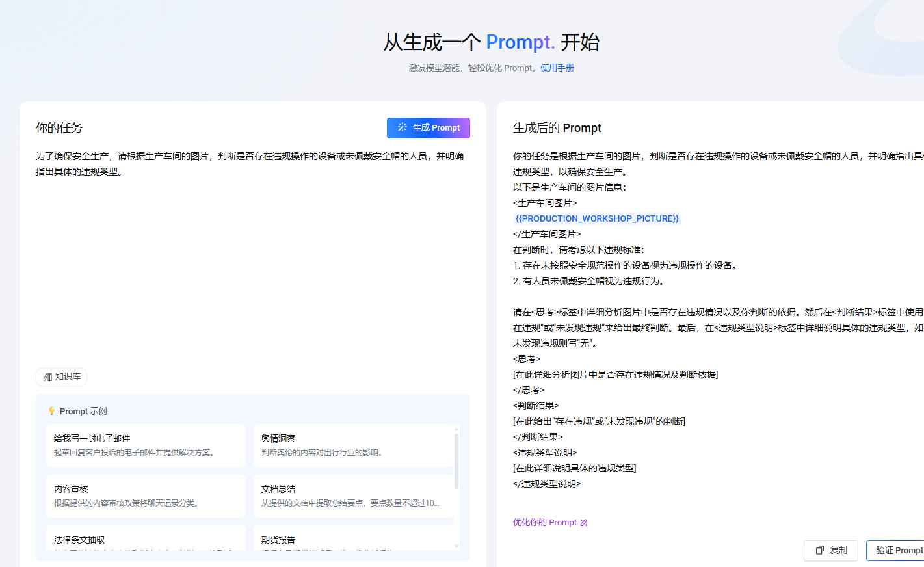
Task: Select the 给我写一封电子邮件 example card
Action: click(x=146, y=445)
